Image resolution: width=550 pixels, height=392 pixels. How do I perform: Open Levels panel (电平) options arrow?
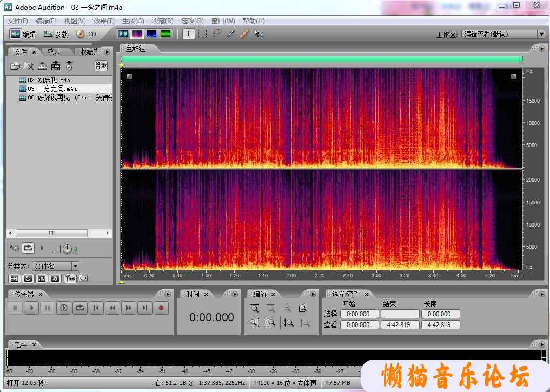[x=541, y=344]
